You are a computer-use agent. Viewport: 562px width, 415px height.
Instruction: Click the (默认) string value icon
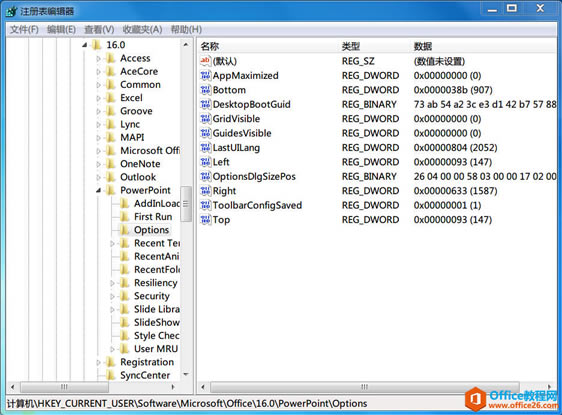(x=205, y=61)
